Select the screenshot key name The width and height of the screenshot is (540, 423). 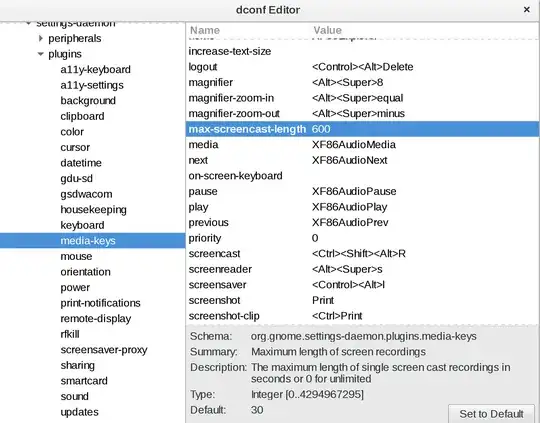214,300
